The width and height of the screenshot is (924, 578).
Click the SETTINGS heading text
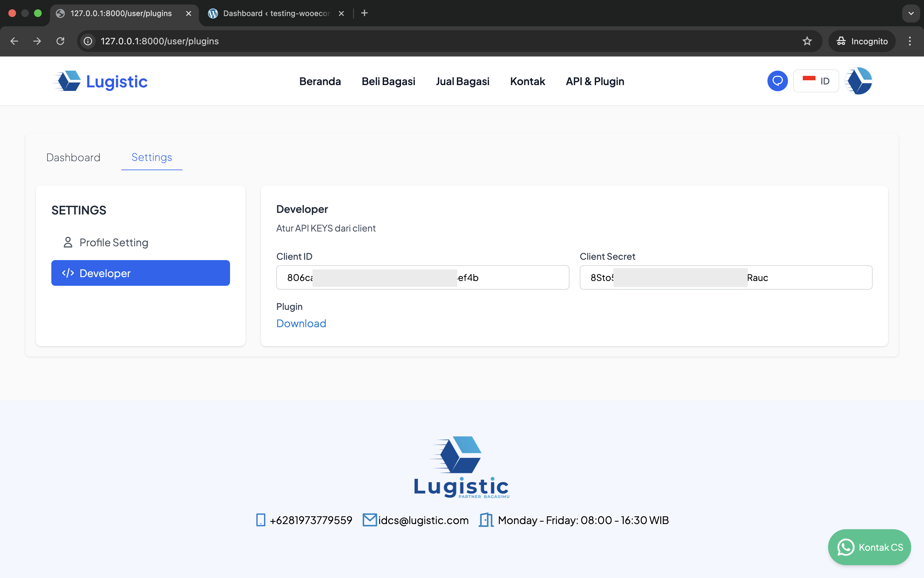point(79,210)
